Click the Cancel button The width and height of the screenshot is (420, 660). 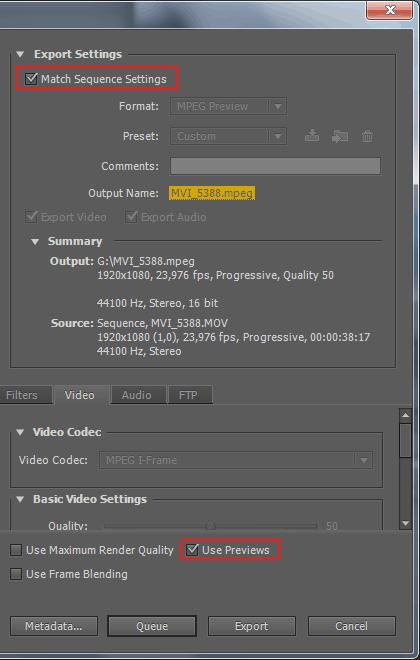point(351,626)
